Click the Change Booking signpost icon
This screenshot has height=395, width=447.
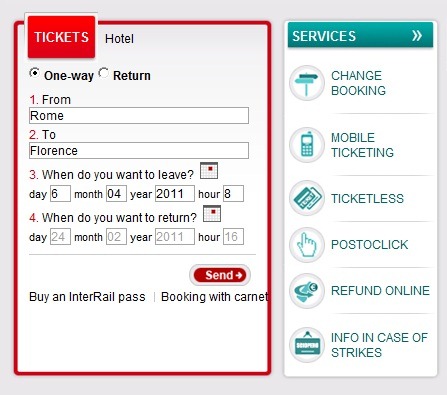pyautogui.click(x=307, y=83)
